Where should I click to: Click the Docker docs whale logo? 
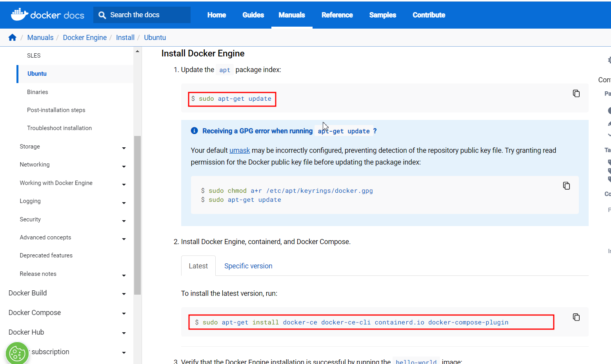20,14
